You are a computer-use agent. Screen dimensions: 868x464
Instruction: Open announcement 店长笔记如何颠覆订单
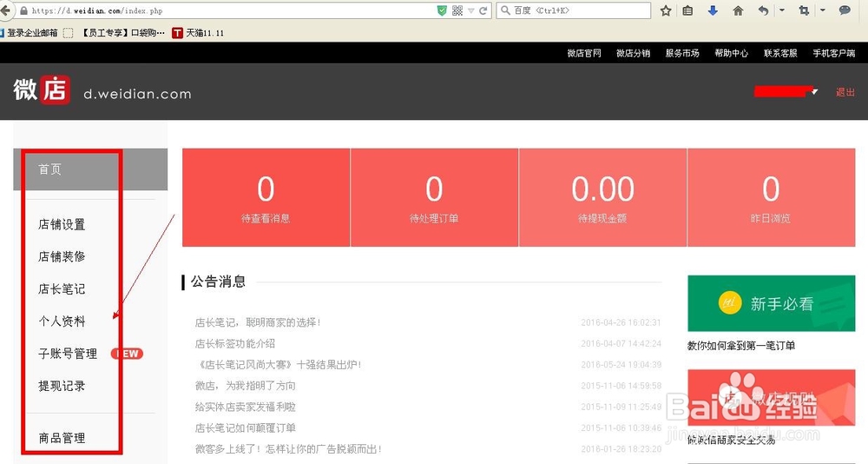pos(246,428)
